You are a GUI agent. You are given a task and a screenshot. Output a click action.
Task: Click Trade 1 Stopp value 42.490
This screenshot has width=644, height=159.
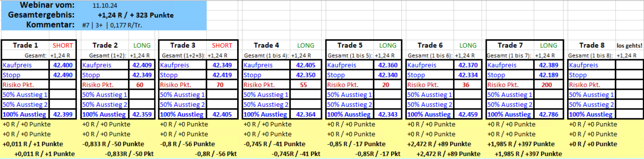[x=63, y=75]
